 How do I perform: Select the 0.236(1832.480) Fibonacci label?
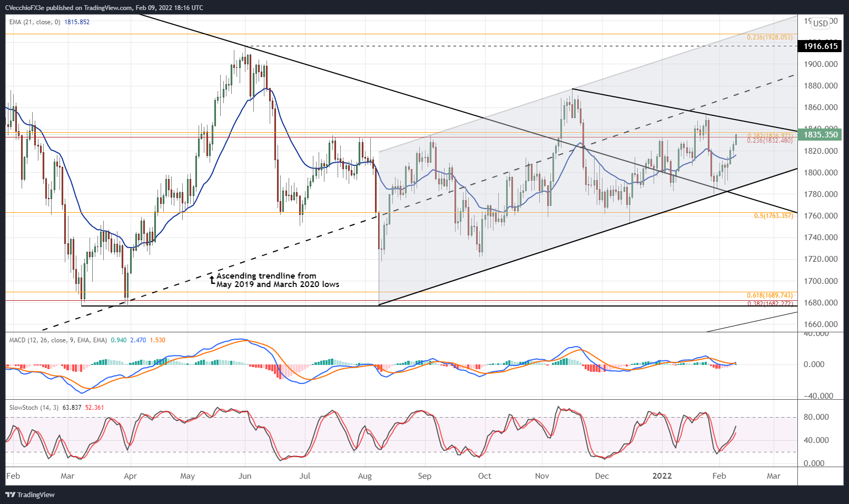click(x=769, y=141)
